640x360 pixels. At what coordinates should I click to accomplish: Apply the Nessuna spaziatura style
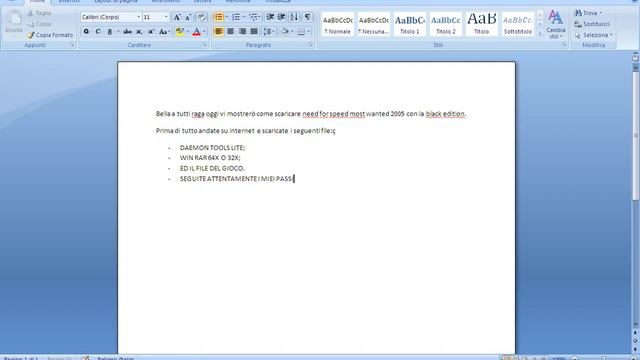(373, 24)
